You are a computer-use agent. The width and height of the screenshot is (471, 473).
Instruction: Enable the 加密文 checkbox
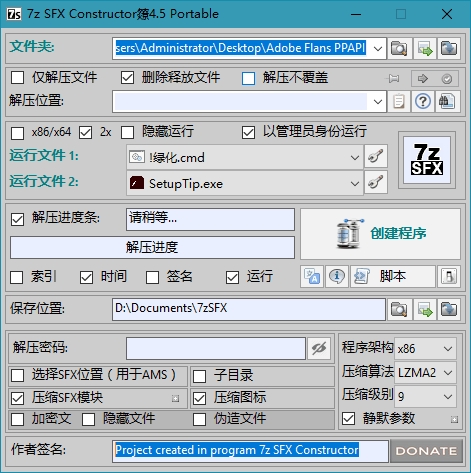coord(17,419)
